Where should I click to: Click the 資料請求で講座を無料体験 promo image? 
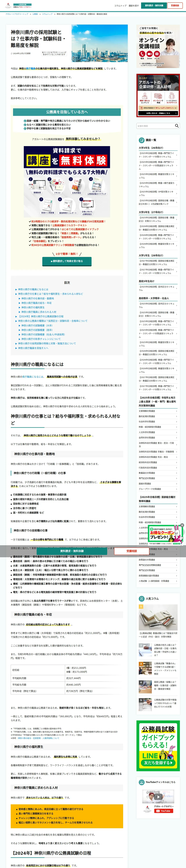[67, 181]
